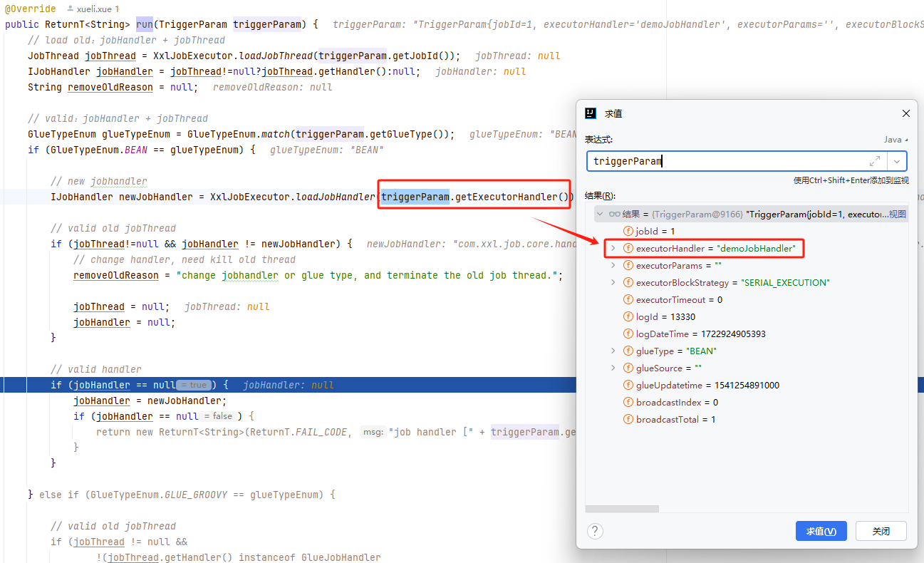Click the field icon beside broadcastTotal

pyautogui.click(x=628, y=419)
